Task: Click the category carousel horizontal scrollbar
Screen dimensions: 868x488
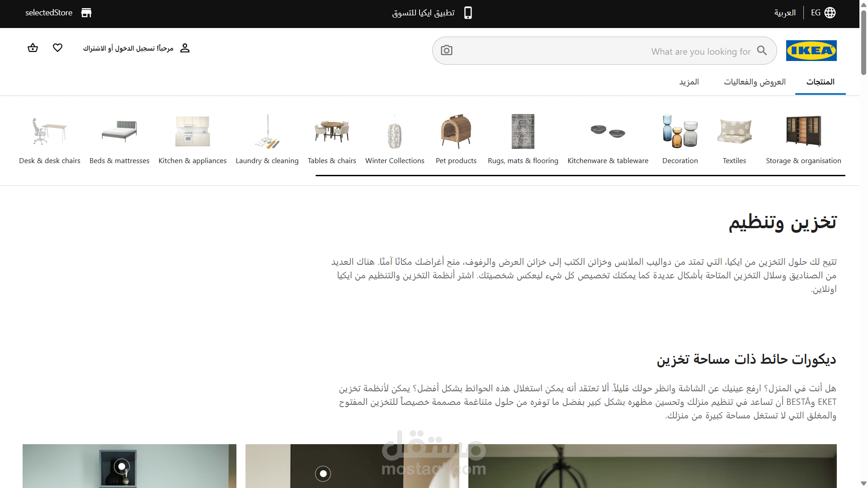Action: click(580, 175)
